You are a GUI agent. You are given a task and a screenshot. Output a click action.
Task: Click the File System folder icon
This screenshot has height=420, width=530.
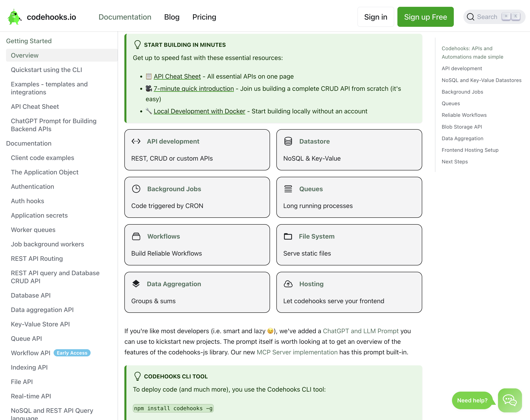click(288, 236)
